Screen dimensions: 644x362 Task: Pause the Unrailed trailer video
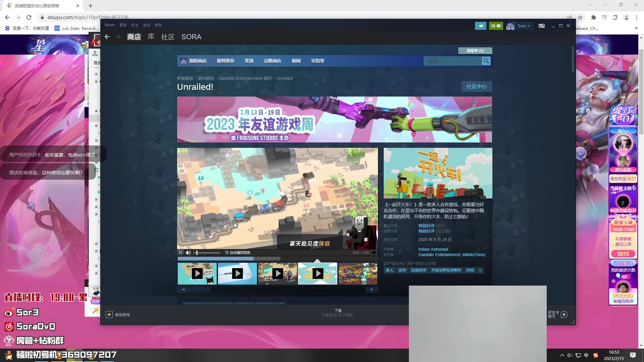pyautogui.click(x=180, y=253)
